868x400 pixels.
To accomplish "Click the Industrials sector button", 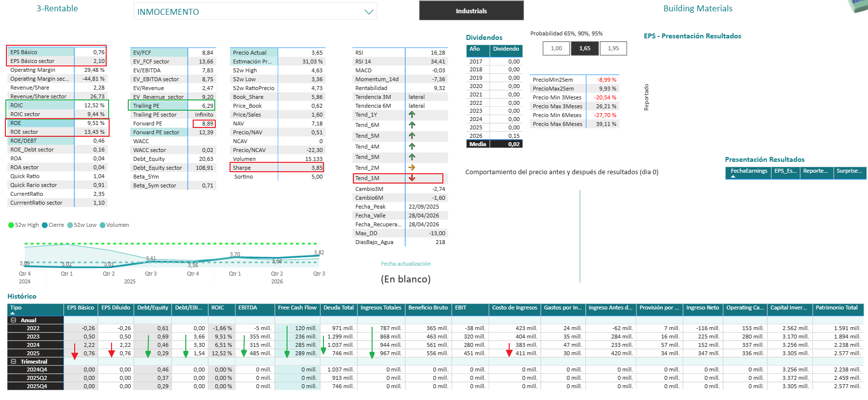I will click(471, 10).
